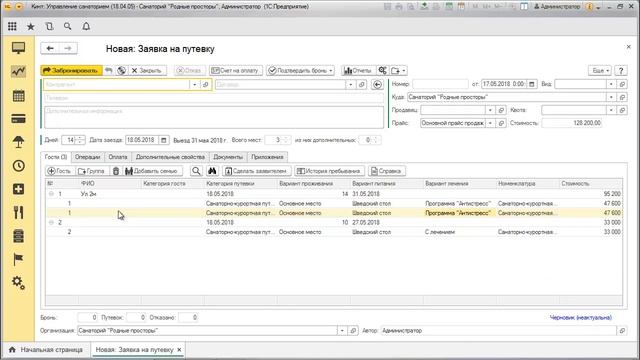The image size is (640, 360).
Task: Open calendar picker for the 'от' date
Action: click(531, 84)
